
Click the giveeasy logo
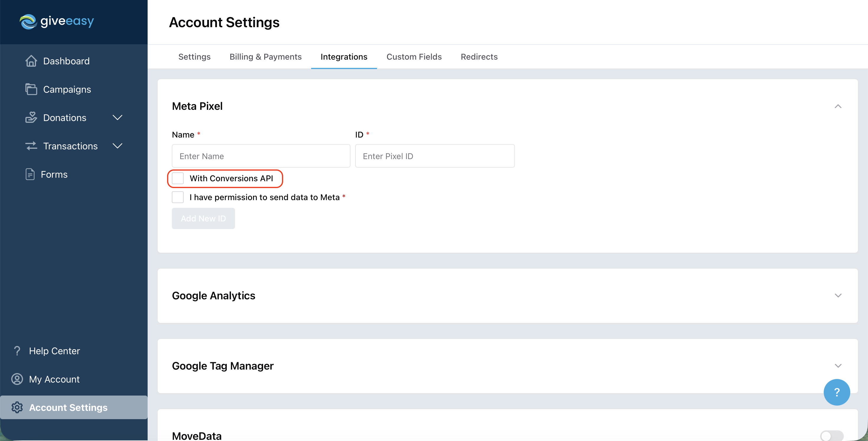(x=57, y=22)
